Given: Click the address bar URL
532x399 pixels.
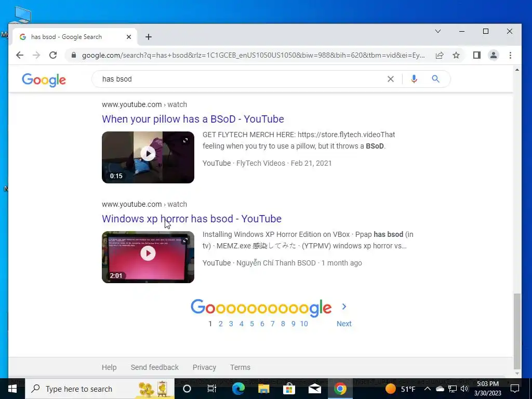Looking at the screenshot, I should 253,55.
